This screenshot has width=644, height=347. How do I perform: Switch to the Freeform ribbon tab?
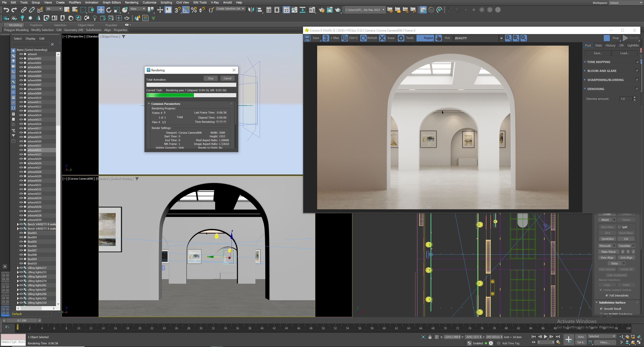36,25
